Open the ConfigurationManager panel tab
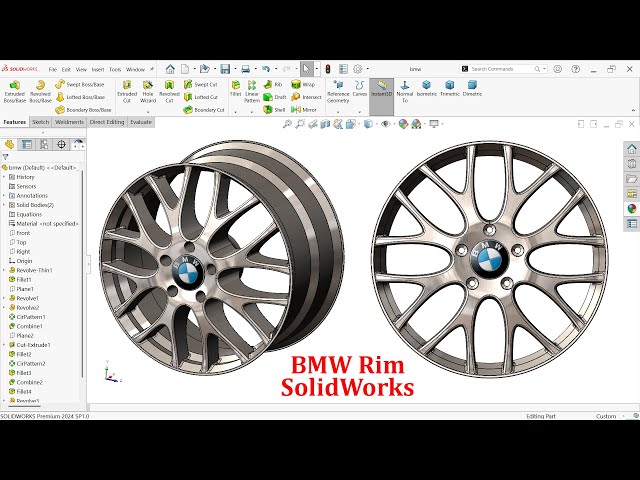640x480 pixels. 44,144
